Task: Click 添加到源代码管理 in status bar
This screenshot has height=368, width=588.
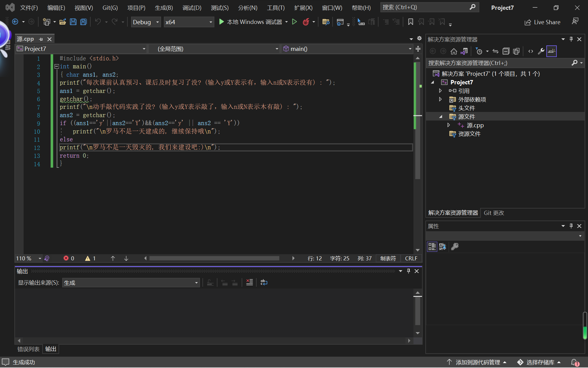Action: pyautogui.click(x=477, y=362)
